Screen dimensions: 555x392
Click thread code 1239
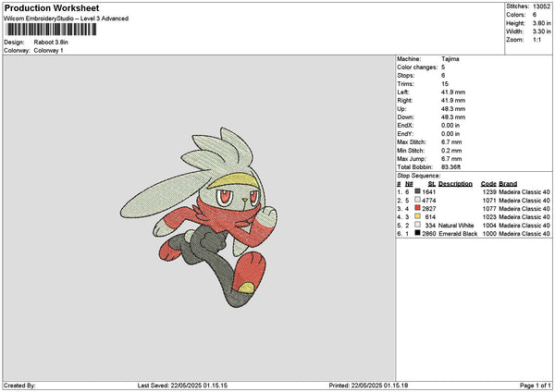click(489, 192)
